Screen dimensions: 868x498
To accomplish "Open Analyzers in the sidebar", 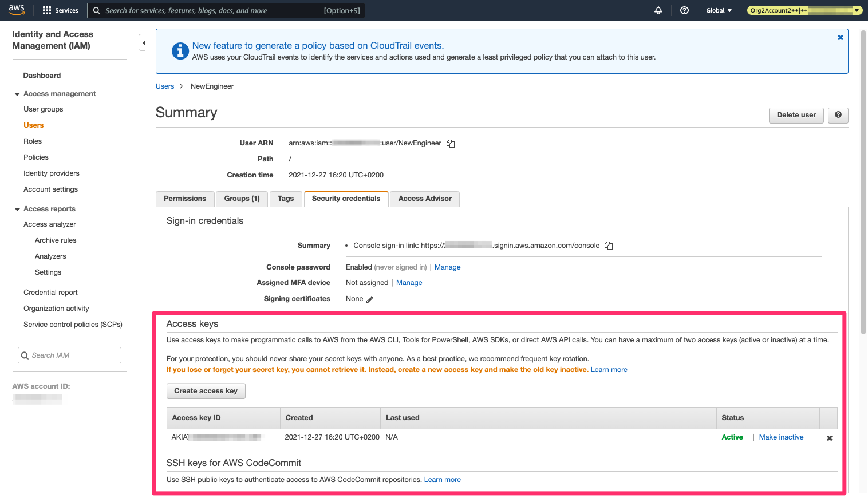I will click(x=50, y=256).
